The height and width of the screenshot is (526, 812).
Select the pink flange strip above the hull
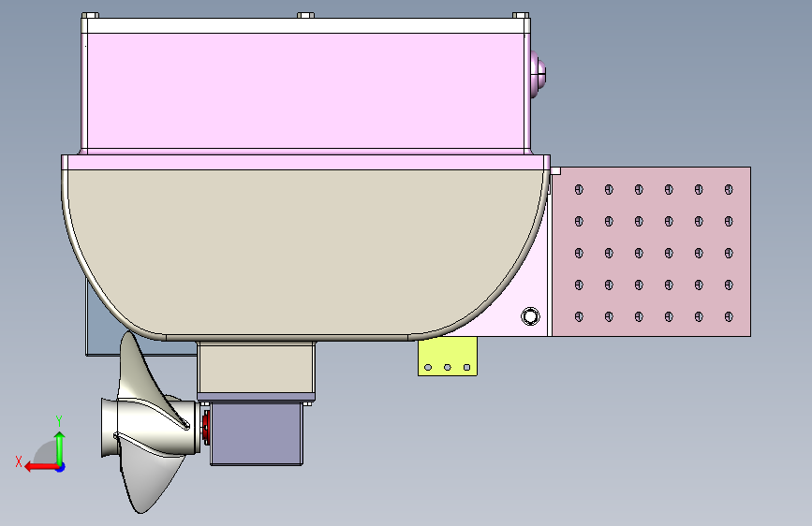coord(305,162)
